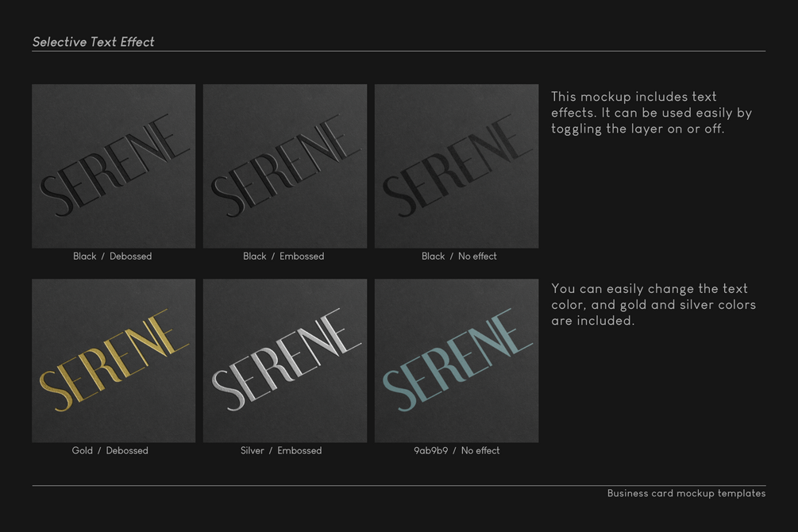Click the 'Silver / Embossed' caption
This screenshot has width=798, height=532.
pos(281,450)
